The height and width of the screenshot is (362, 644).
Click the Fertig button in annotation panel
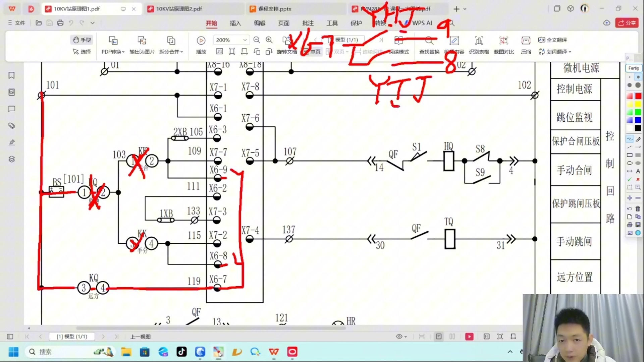click(x=633, y=68)
